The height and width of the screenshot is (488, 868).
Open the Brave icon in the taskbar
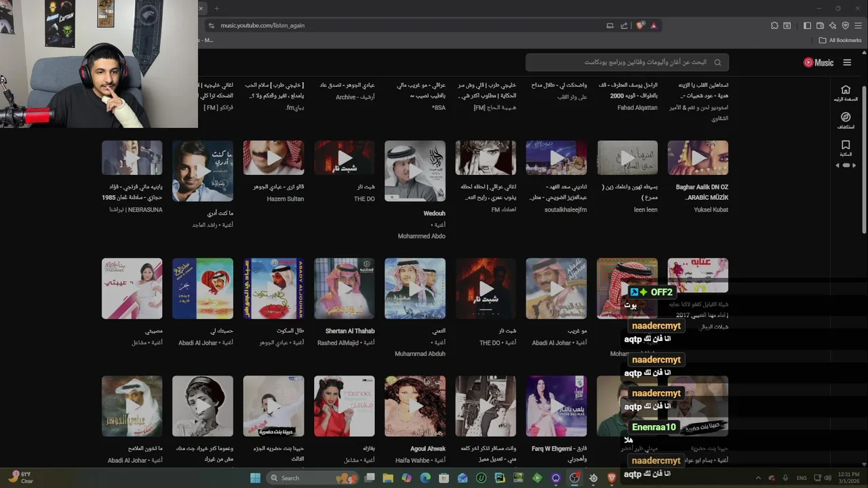pos(612,478)
